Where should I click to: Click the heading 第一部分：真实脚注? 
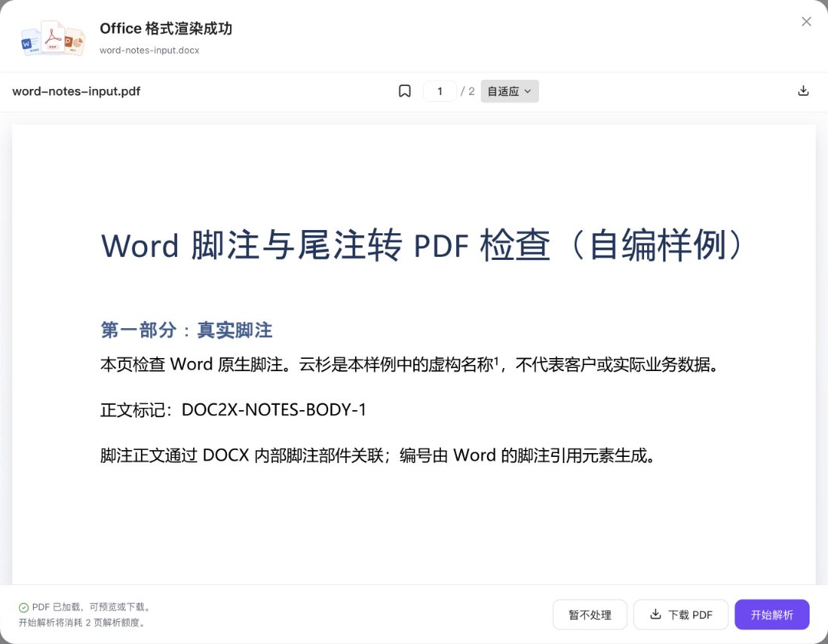[186, 330]
